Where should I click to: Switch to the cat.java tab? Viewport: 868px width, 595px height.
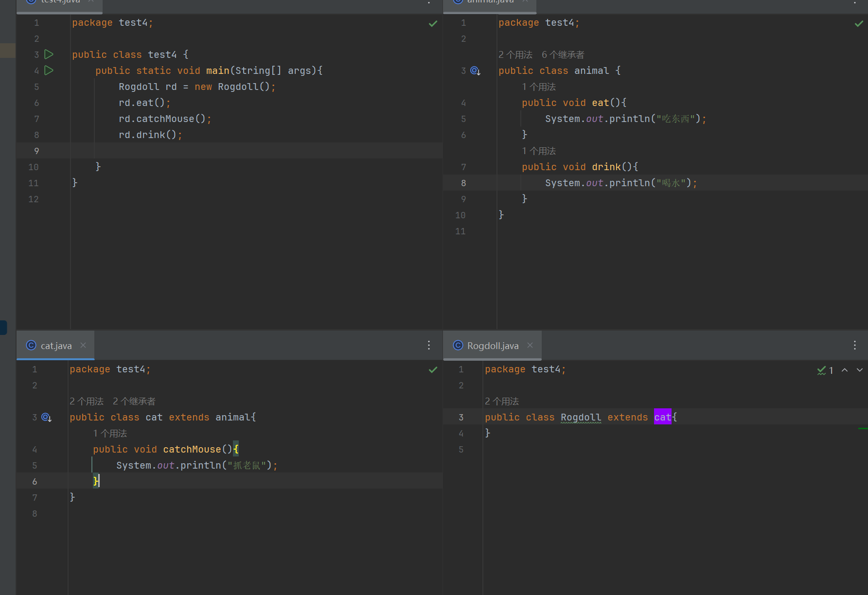56,346
